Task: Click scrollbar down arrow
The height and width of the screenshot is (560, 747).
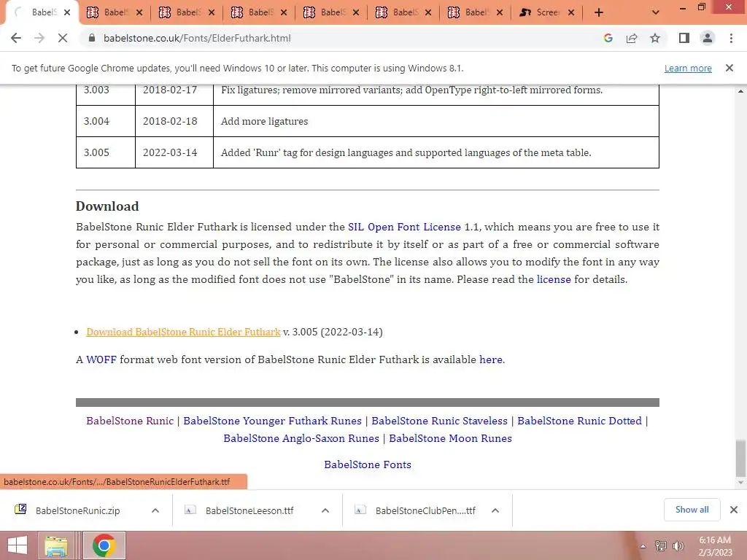Action: click(740, 483)
